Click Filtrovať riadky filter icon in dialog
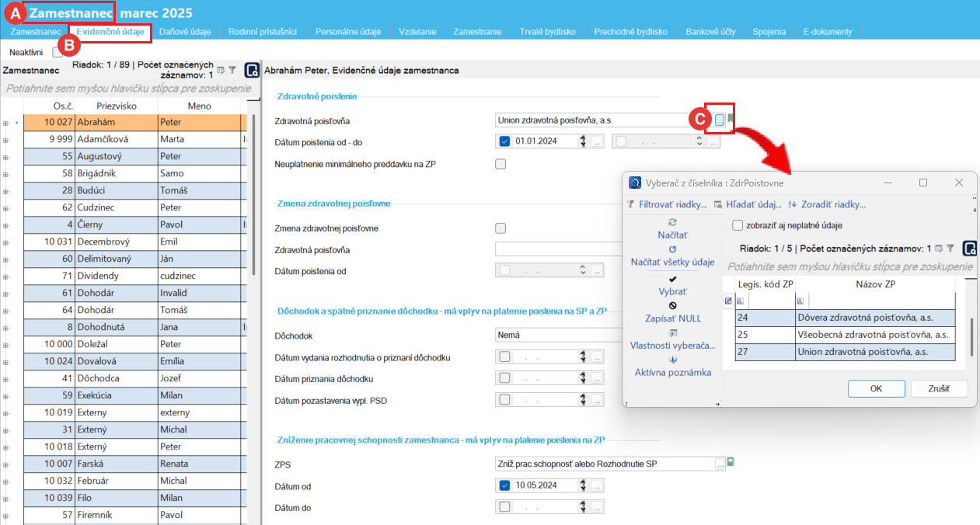 631,205
